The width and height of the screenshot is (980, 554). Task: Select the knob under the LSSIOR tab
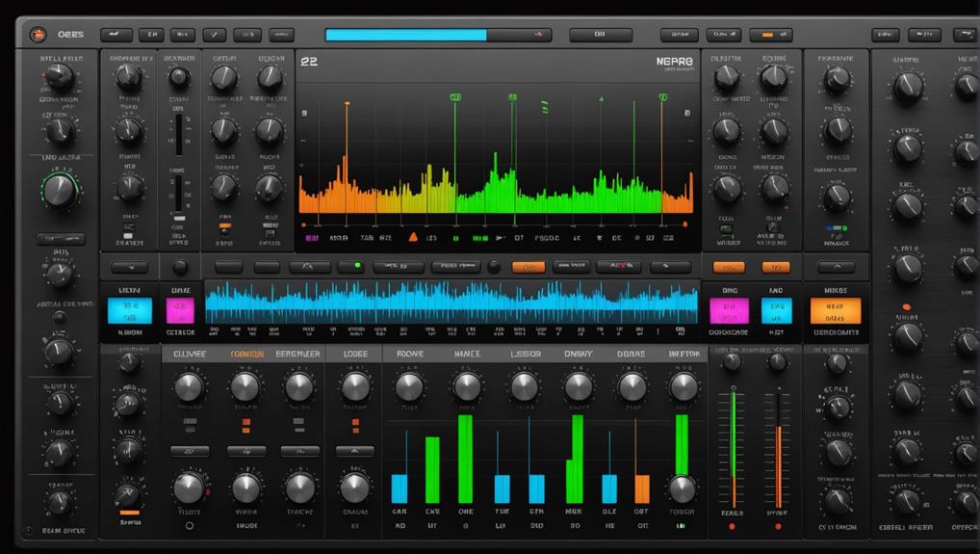(x=524, y=387)
